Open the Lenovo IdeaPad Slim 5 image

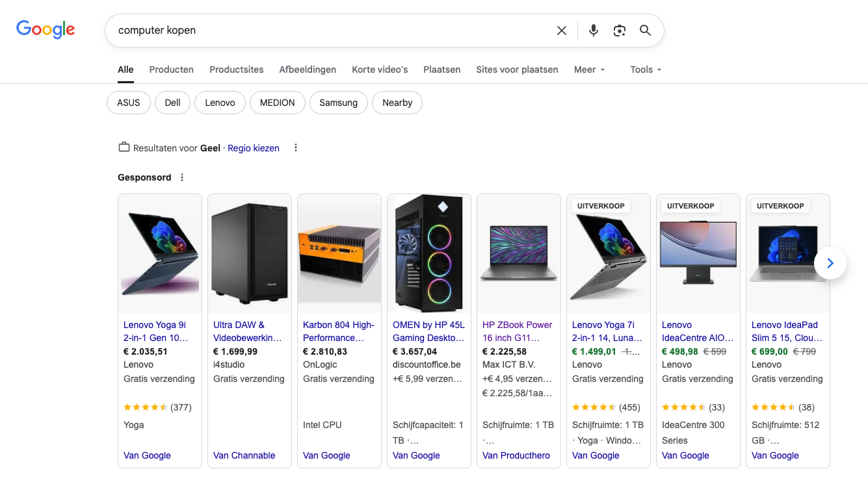point(788,253)
